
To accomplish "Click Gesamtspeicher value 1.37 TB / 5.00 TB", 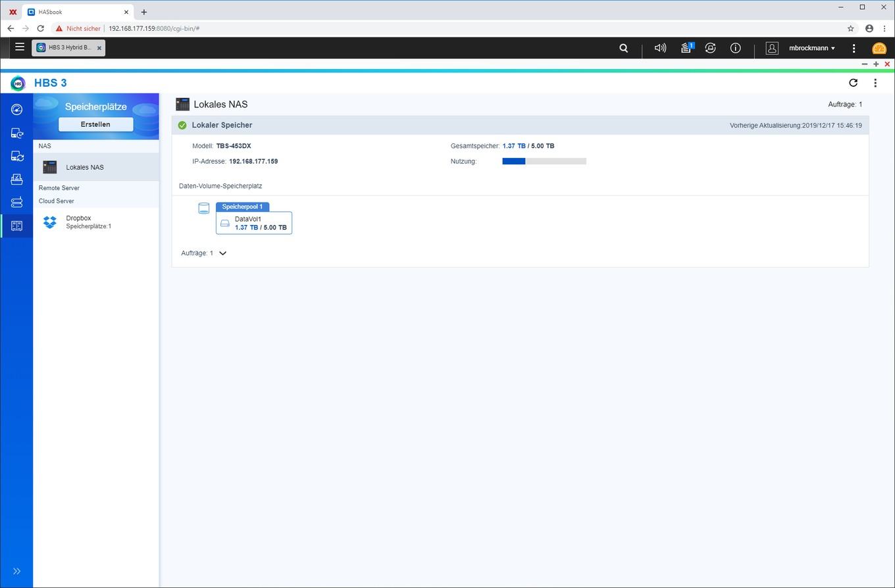I will coord(528,146).
